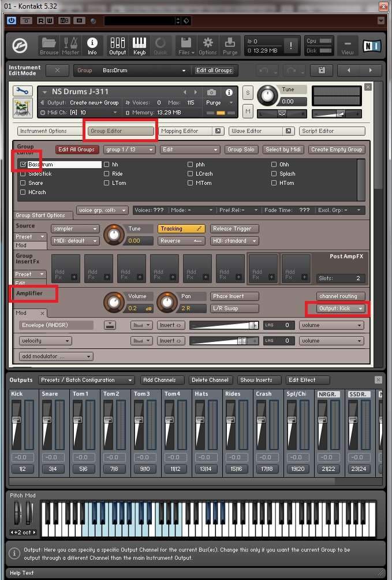Viewport: 392px width, 580px height.
Task: Open the add modulator dropdown
Action: point(56,356)
